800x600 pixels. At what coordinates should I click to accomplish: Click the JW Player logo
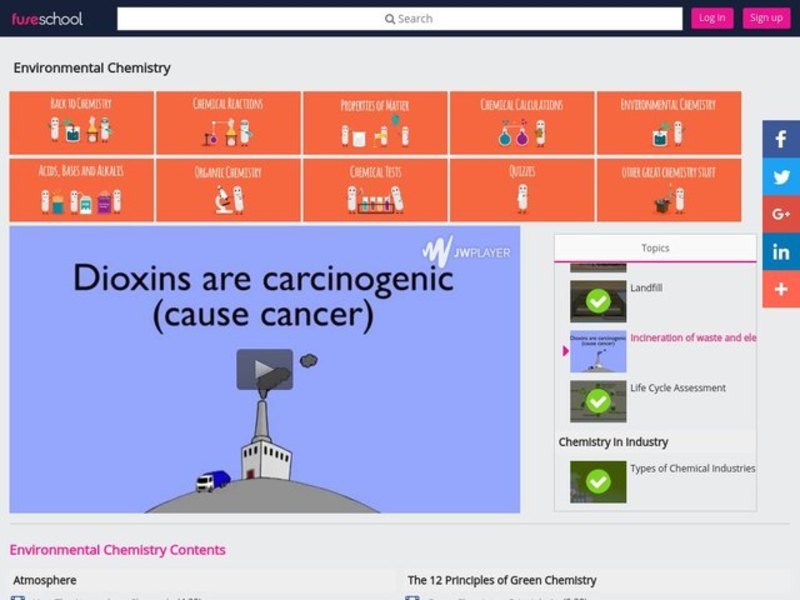[x=466, y=251]
